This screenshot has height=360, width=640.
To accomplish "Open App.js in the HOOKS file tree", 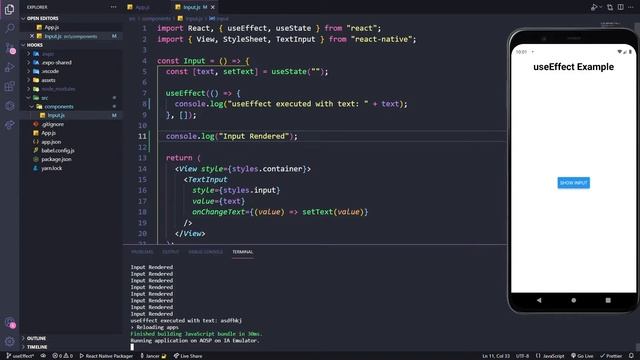I will (x=48, y=133).
